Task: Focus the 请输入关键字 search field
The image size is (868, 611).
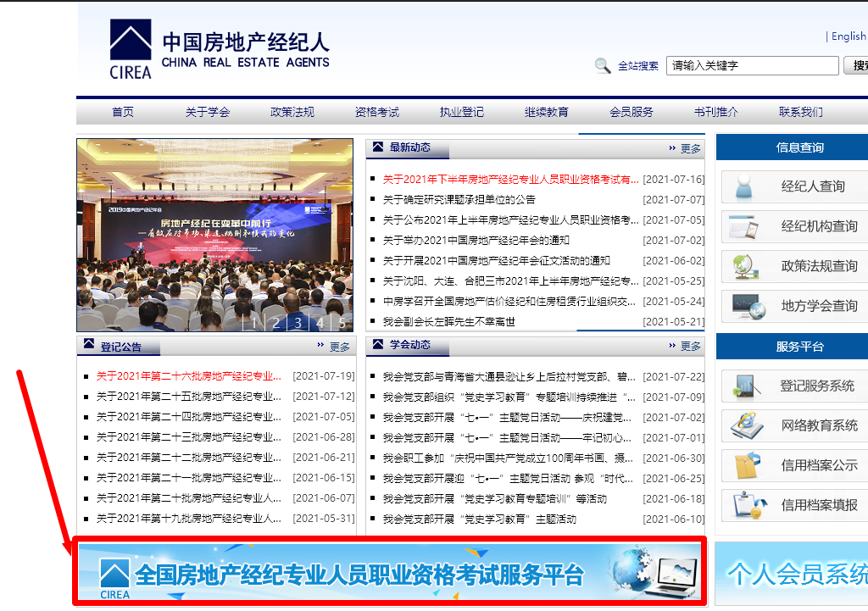Action: [753, 65]
